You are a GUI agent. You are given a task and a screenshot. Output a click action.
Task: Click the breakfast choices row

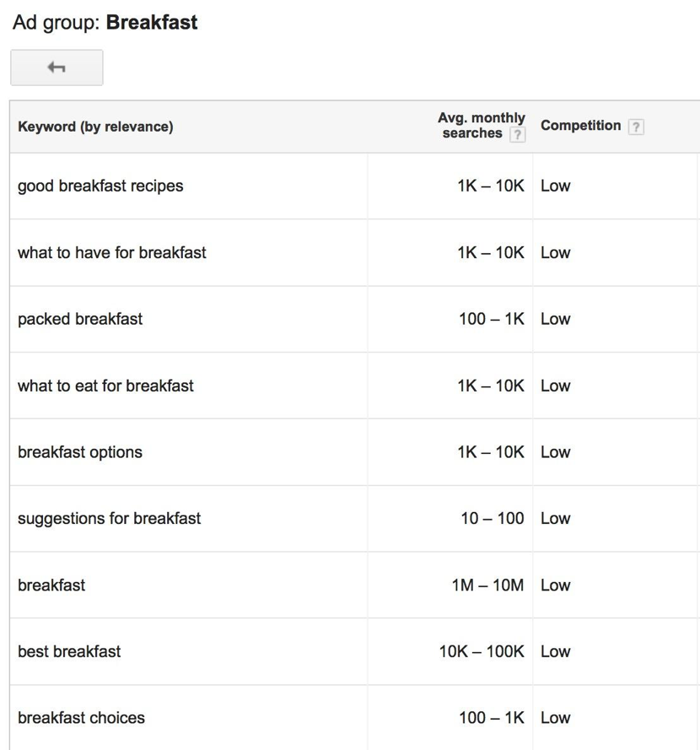[x=81, y=718]
